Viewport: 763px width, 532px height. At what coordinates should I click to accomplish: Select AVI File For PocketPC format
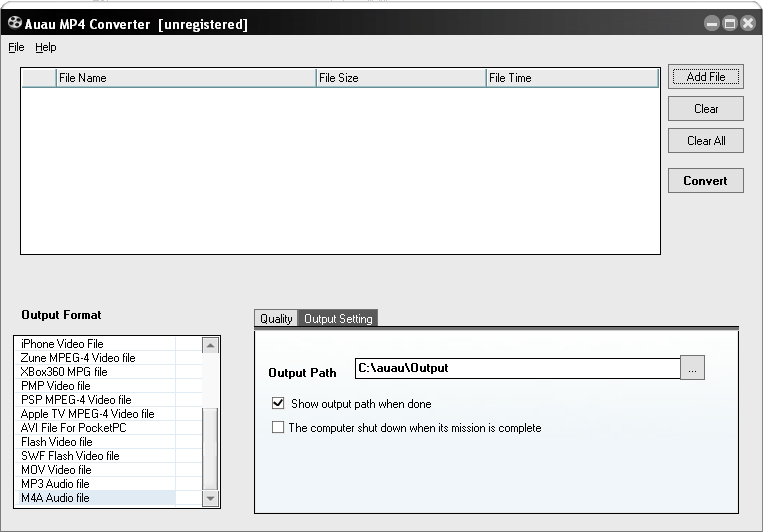(x=97, y=428)
